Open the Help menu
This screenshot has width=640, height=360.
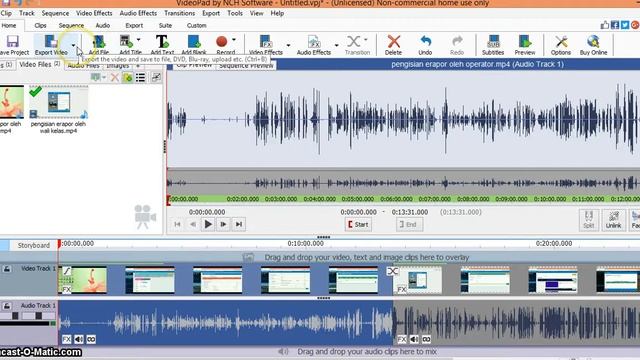(277, 13)
